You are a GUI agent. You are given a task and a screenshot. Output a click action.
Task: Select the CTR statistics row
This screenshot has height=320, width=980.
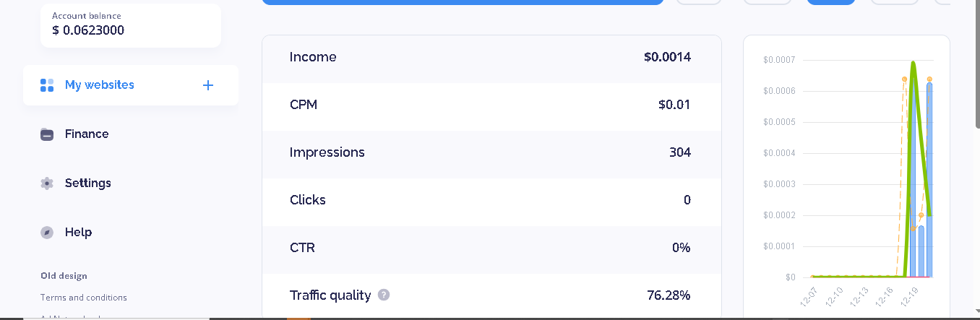point(491,248)
